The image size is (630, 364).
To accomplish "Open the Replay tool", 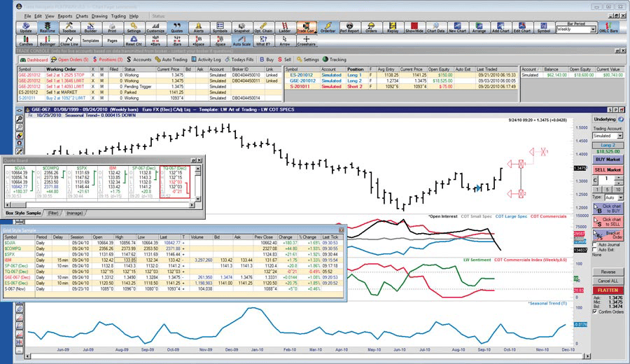I will click(393, 27).
